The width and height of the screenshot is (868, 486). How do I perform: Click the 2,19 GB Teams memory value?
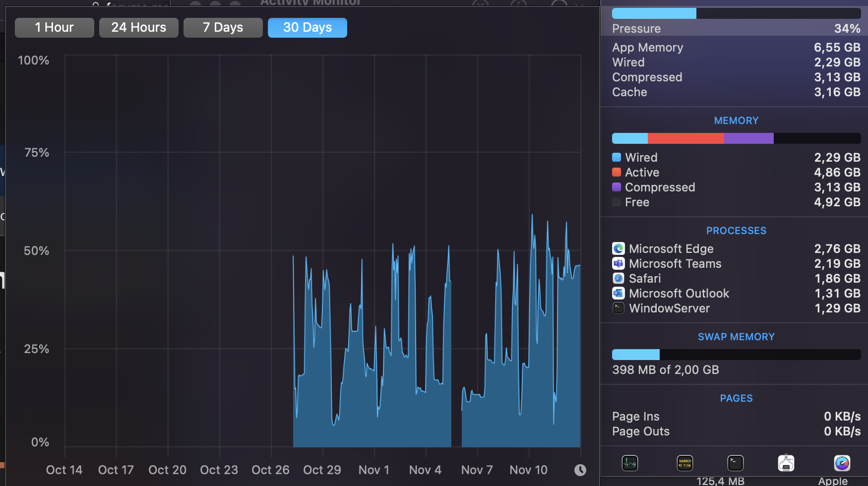[837, 263]
